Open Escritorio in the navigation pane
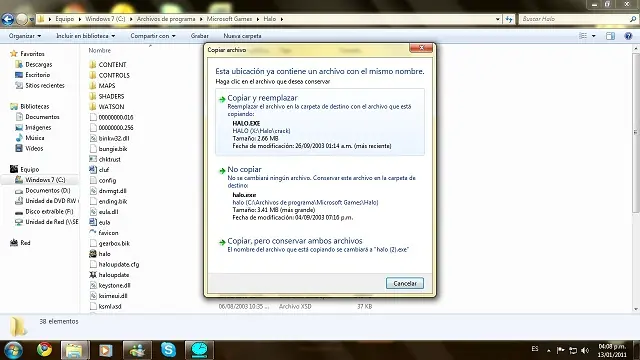Image resolution: width=640 pixels, height=360 pixels. tap(38, 75)
